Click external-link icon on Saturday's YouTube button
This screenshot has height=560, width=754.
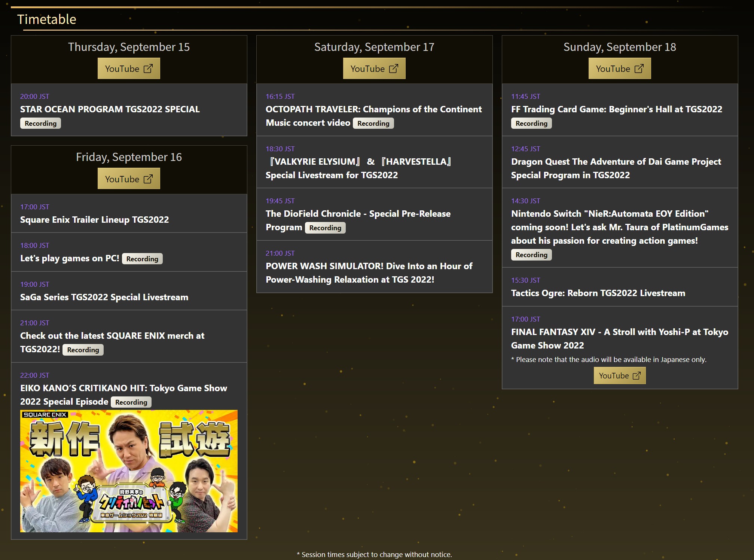click(x=394, y=69)
